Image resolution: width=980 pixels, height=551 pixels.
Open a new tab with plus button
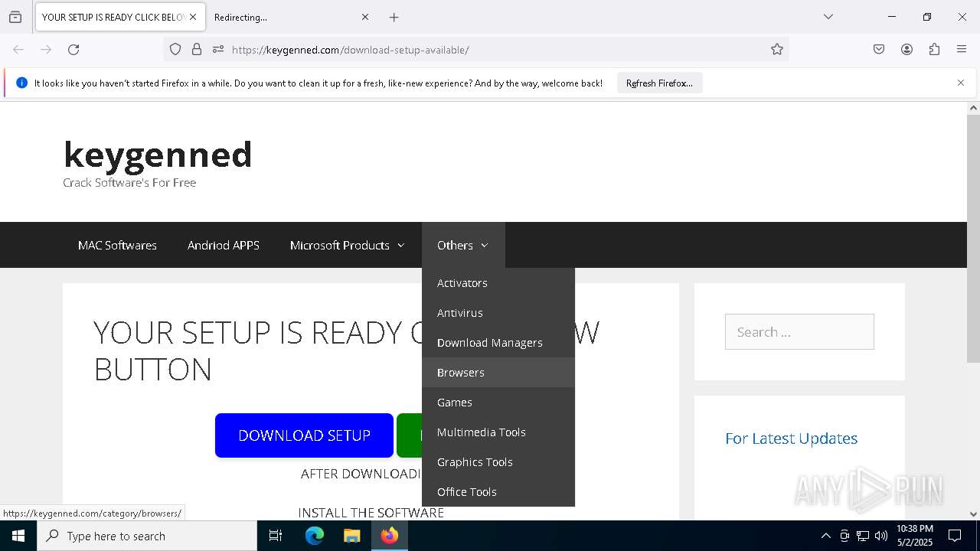click(394, 17)
